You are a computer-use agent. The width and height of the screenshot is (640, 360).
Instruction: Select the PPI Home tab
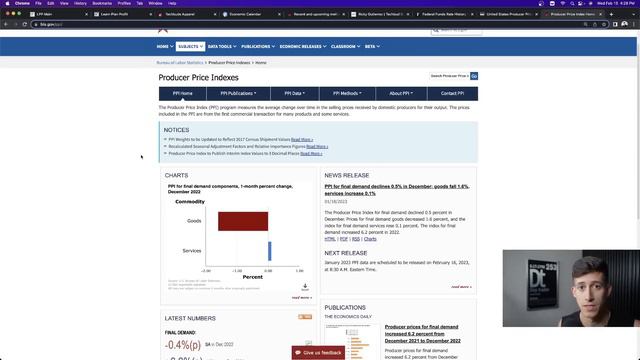pos(182,93)
